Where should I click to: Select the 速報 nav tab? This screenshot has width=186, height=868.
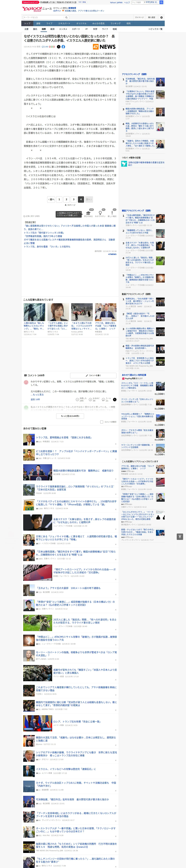(38, 24)
